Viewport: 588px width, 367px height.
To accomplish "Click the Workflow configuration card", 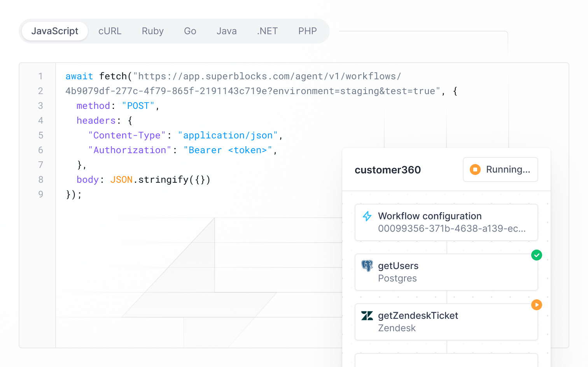I will coord(446,222).
